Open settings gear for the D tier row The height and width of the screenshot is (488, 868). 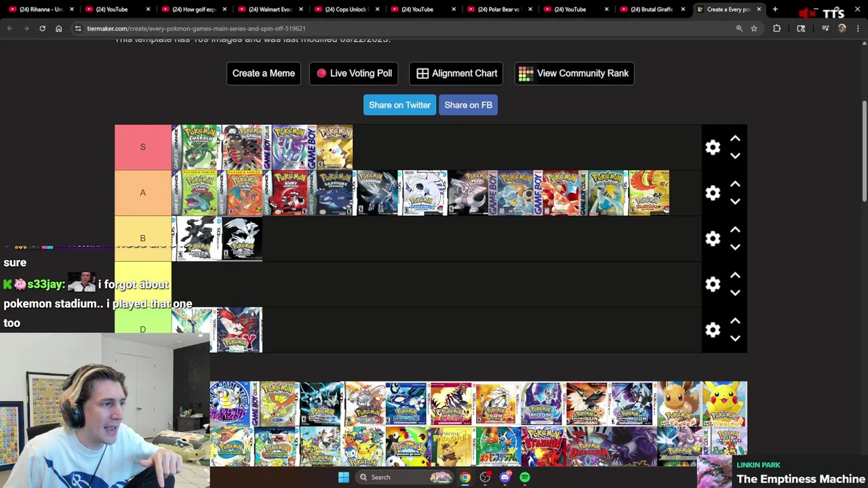713,330
